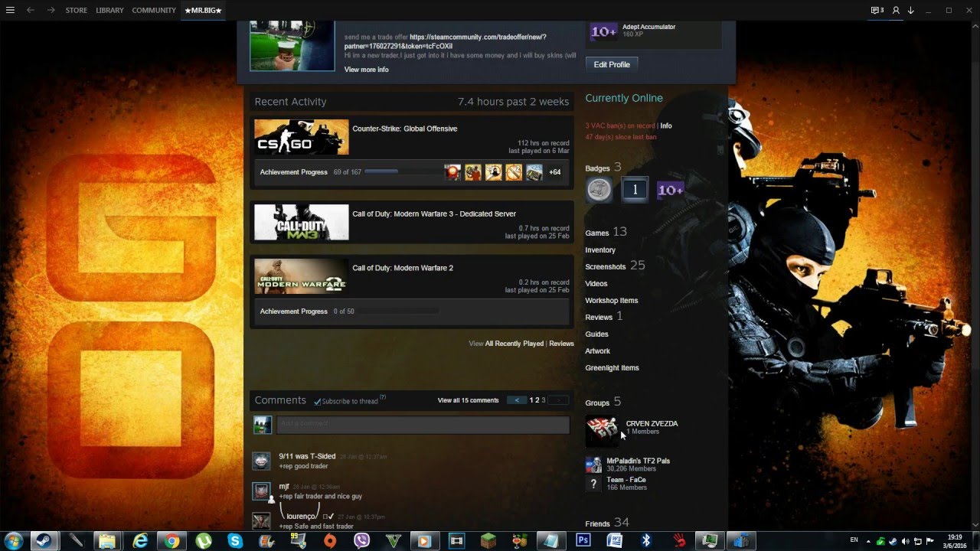
Task: Open the Friends 34 link
Action: click(x=607, y=523)
